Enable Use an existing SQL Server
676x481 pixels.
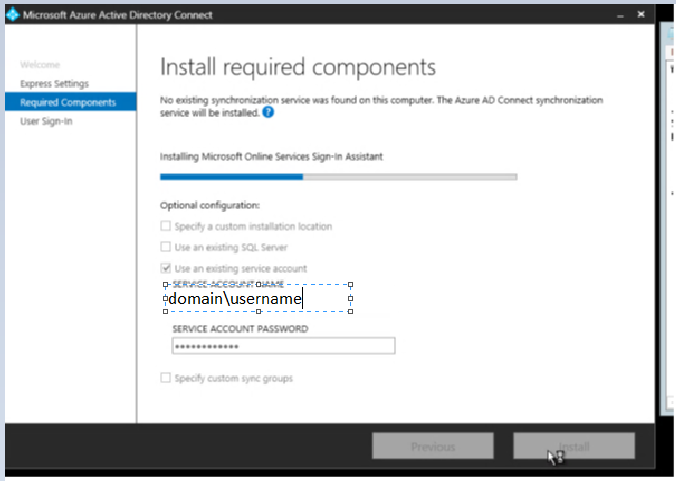(x=166, y=247)
